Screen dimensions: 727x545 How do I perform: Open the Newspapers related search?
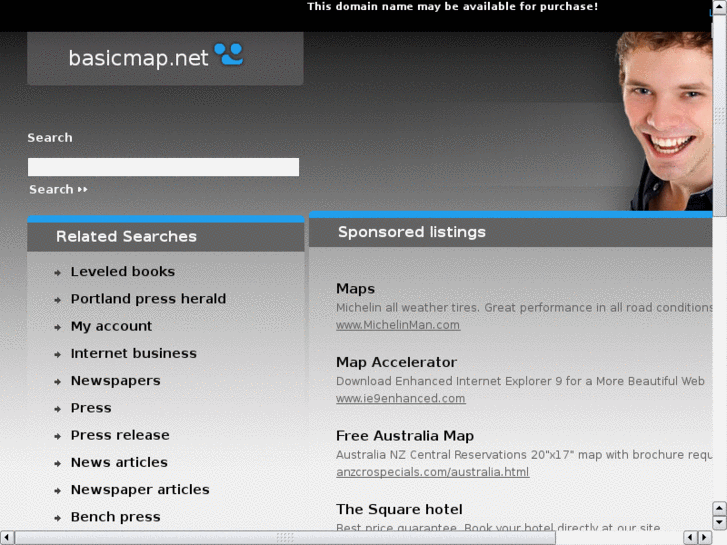[x=115, y=381]
